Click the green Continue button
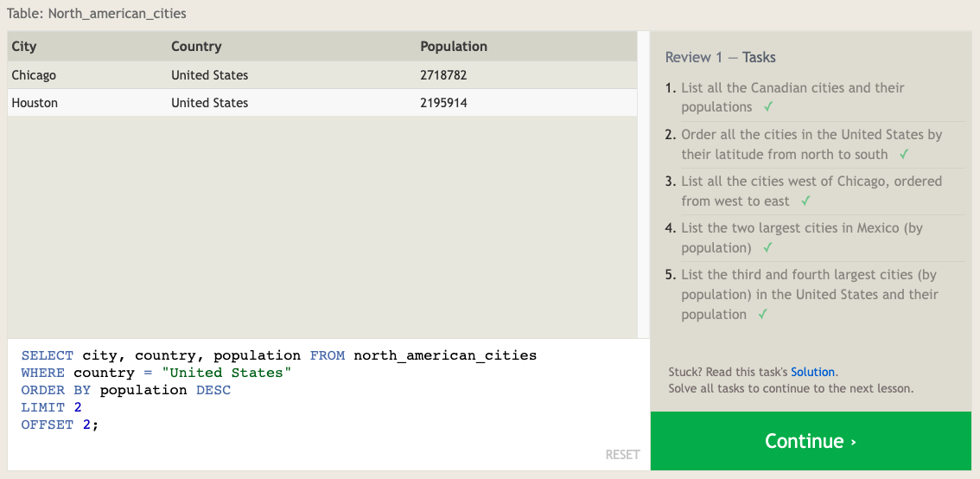 pos(811,441)
